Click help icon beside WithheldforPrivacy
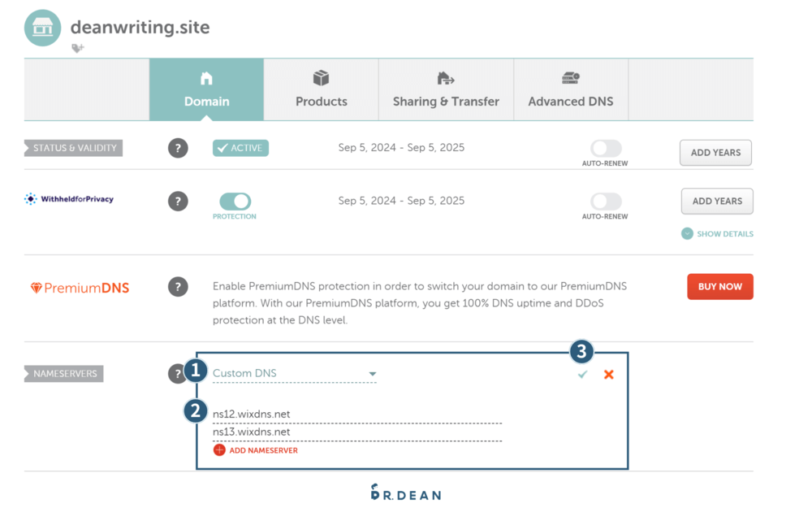The height and width of the screenshot is (508, 812). 178,202
